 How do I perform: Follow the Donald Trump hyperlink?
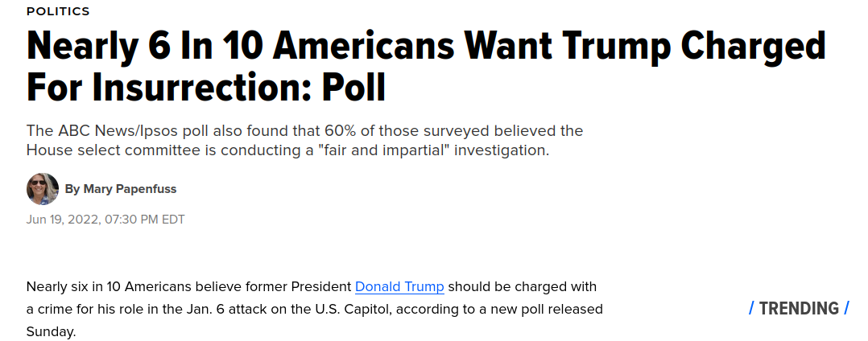pyautogui.click(x=399, y=287)
